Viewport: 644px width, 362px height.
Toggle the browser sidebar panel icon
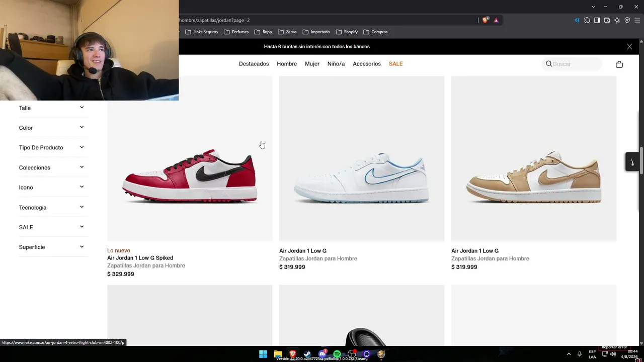pyautogui.click(x=597, y=20)
